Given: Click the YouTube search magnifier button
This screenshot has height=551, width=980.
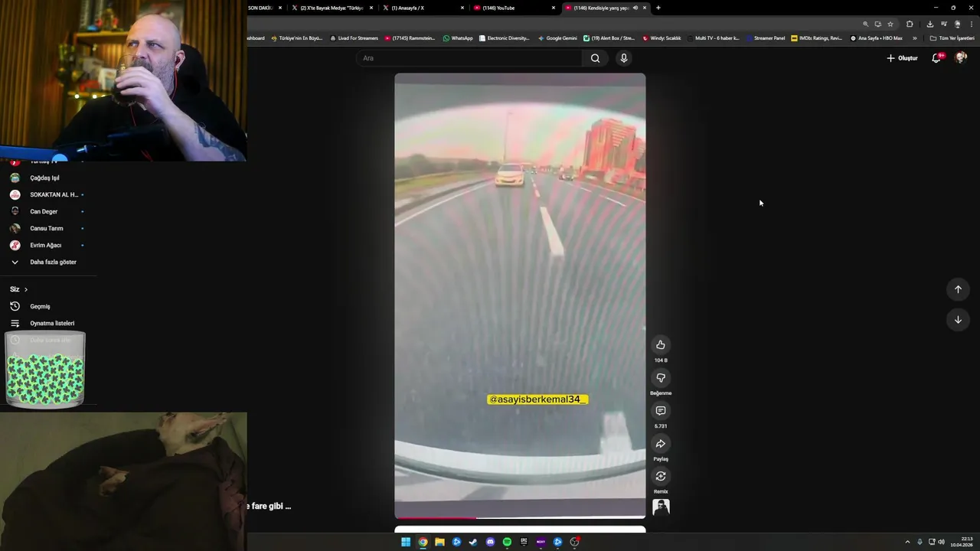Looking at the screenshot, I should [x=595, y=58].
